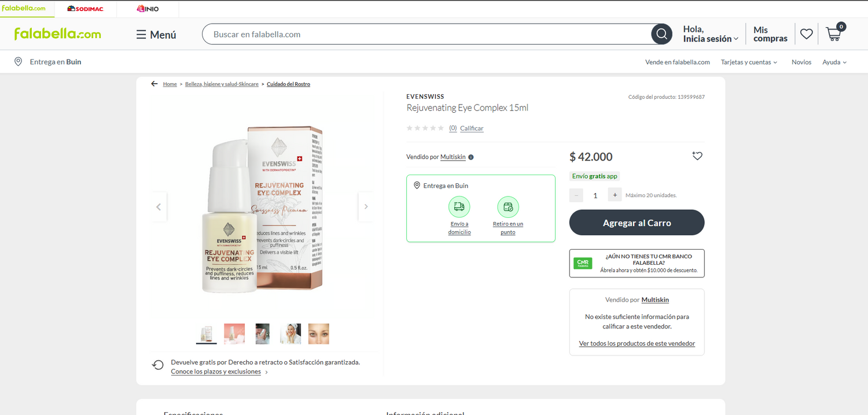Expand the Inicia sesión dropdown
This screenshot has height=415, width=868.
click(711, 34)
